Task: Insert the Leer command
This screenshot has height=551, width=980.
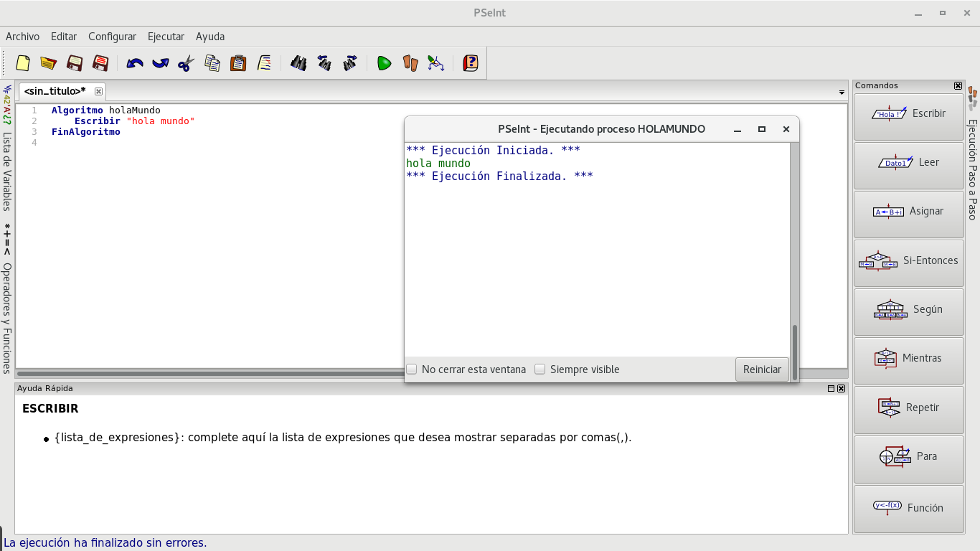Action: [x=908, y=166]
